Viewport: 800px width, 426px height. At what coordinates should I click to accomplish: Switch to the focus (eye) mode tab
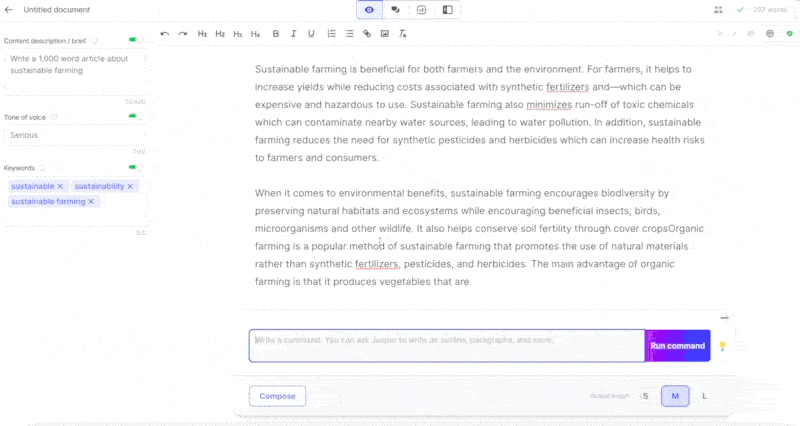click(370, 10)
